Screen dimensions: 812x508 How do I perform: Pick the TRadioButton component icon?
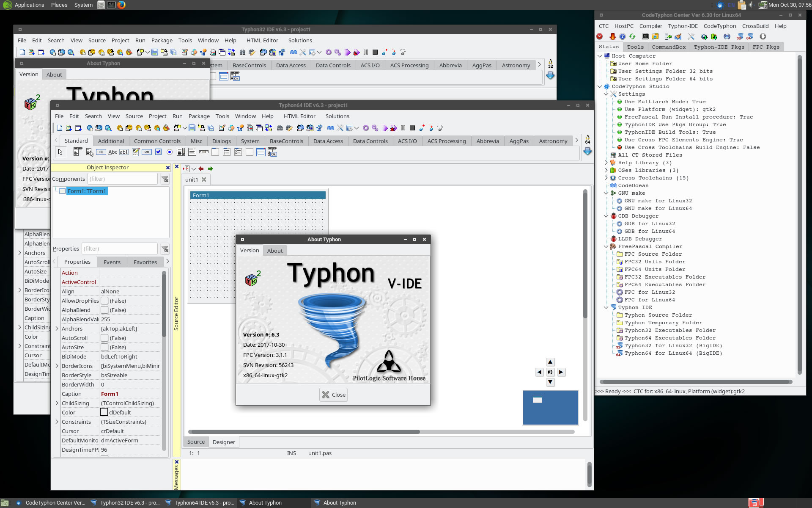point(170,152)
